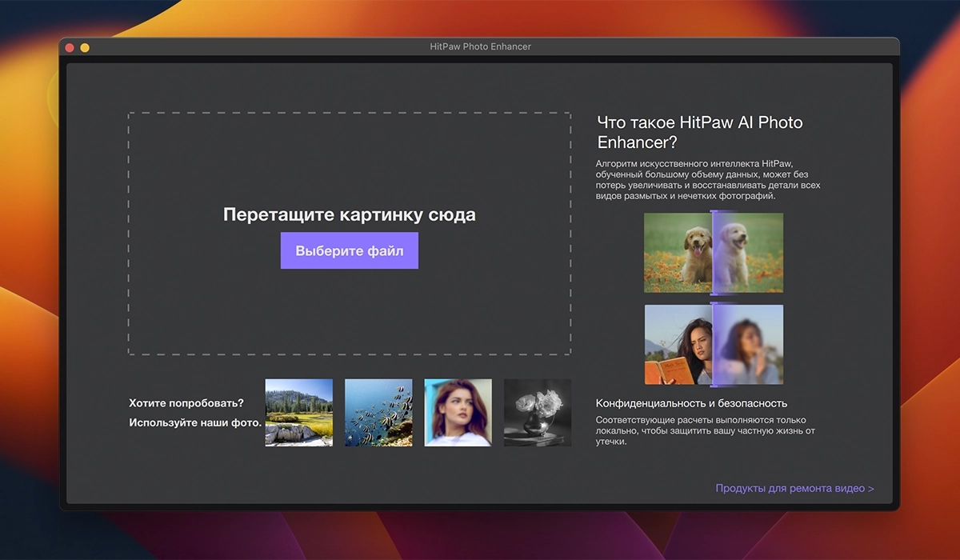Click the purple divider on woman reading comparison

pyautogui.click(x=711, y=344)
